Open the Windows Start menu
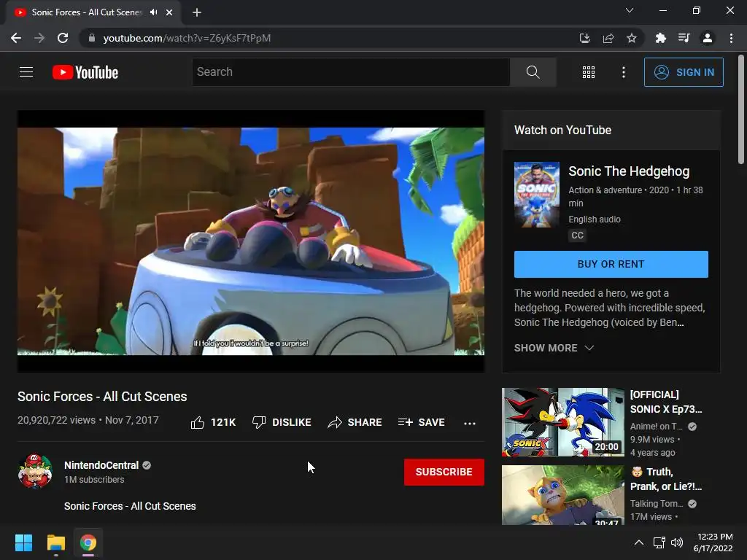The height and width of the screenshot is (560, 747). click(23, 542)
